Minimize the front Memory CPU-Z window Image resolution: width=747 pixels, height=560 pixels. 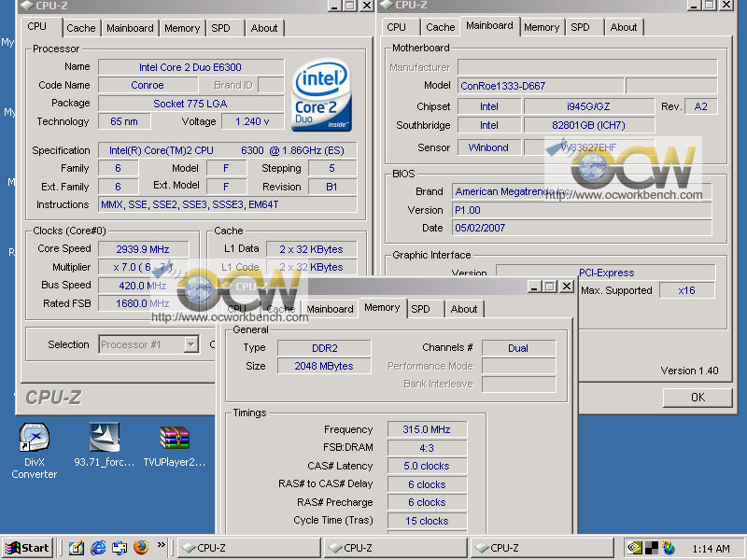[x=534, y=287]
